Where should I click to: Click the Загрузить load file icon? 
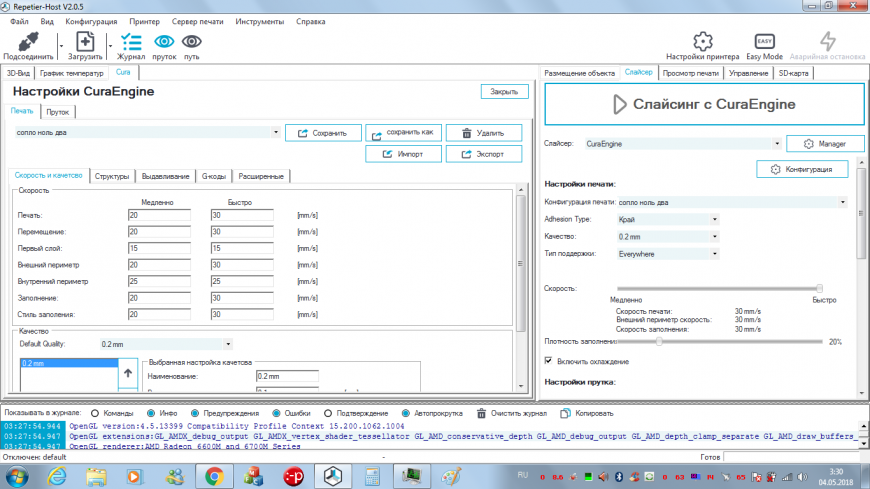pyautogui.click(x=85, y=42)
